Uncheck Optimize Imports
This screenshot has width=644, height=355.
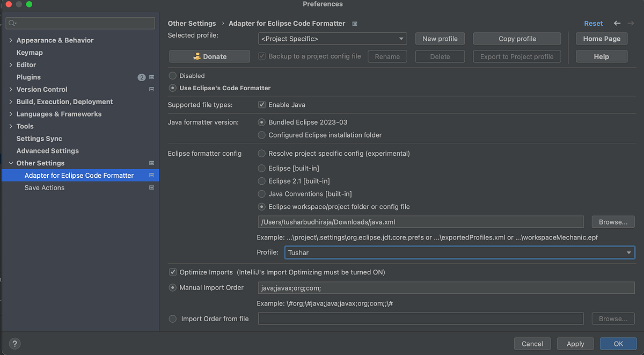(173, 272)
